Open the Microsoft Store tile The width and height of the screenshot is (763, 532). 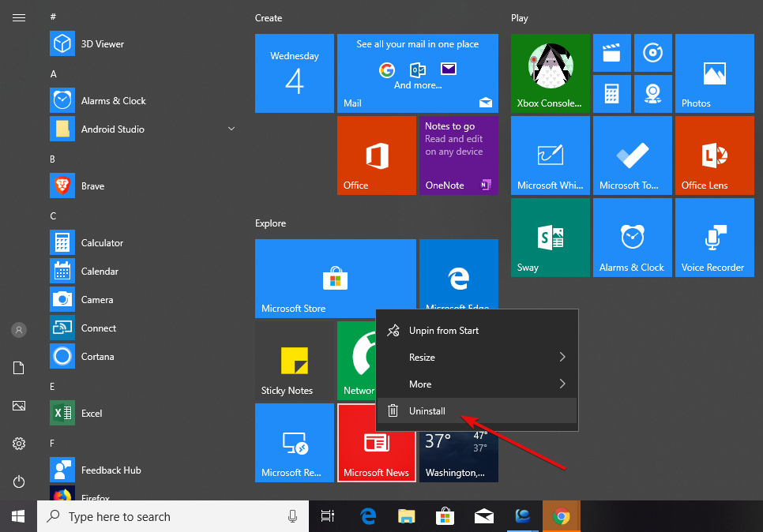pos(335,278)
